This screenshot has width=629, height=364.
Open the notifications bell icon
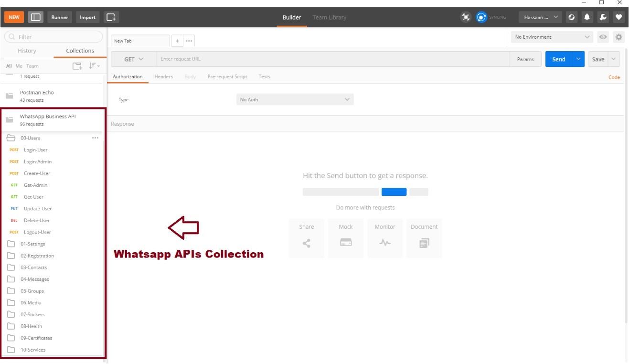[x=587, y=17]
